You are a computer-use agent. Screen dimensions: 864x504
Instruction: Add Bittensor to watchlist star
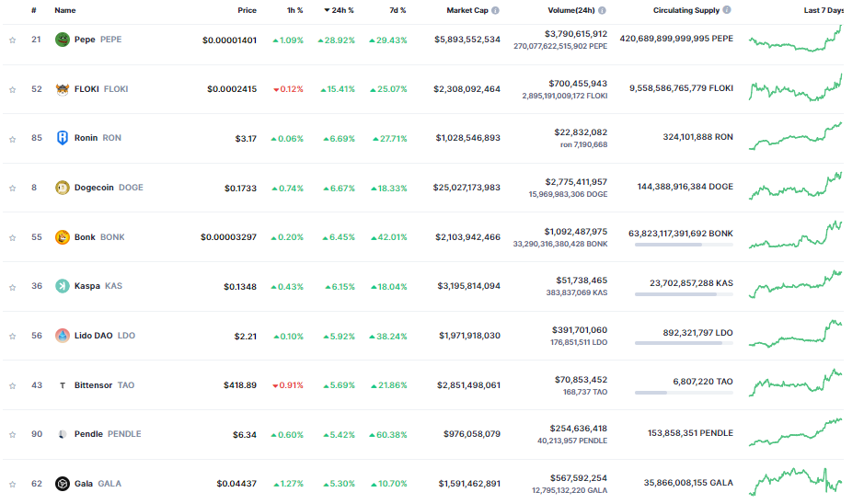12,385
